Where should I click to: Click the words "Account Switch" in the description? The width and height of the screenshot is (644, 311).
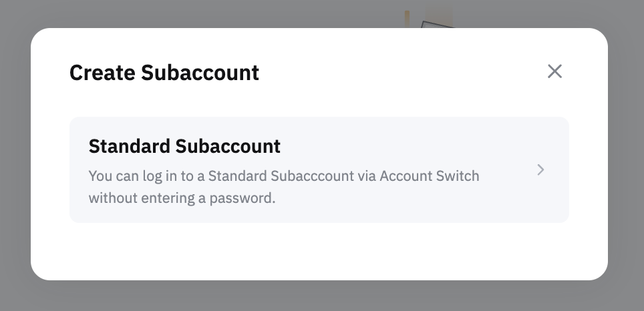point(430,177)
